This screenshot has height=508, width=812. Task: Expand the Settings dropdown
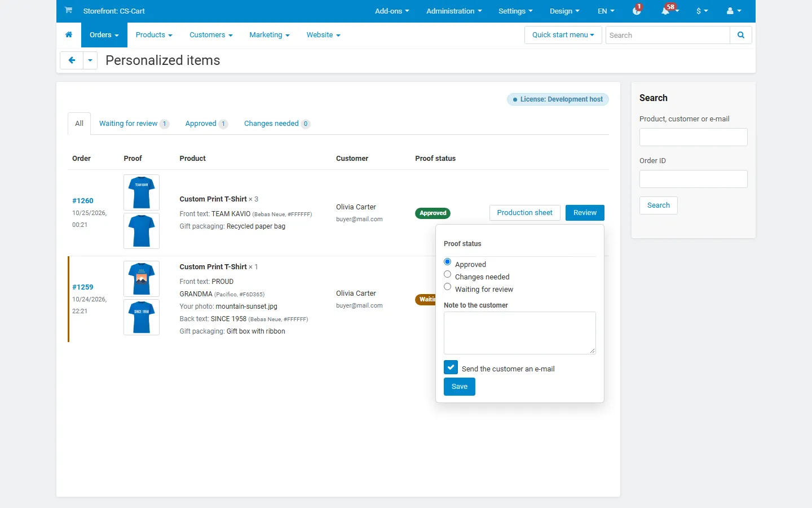tap(515, 11)
